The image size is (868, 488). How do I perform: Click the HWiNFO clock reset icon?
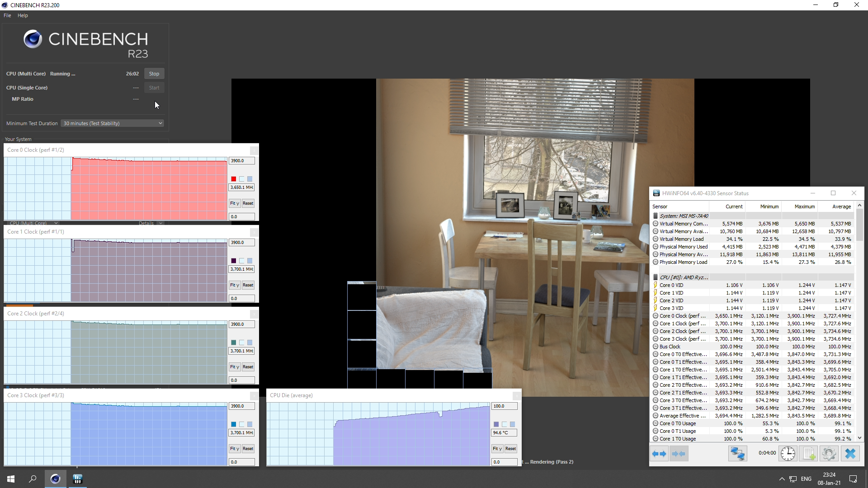click(x=788, y=454)
